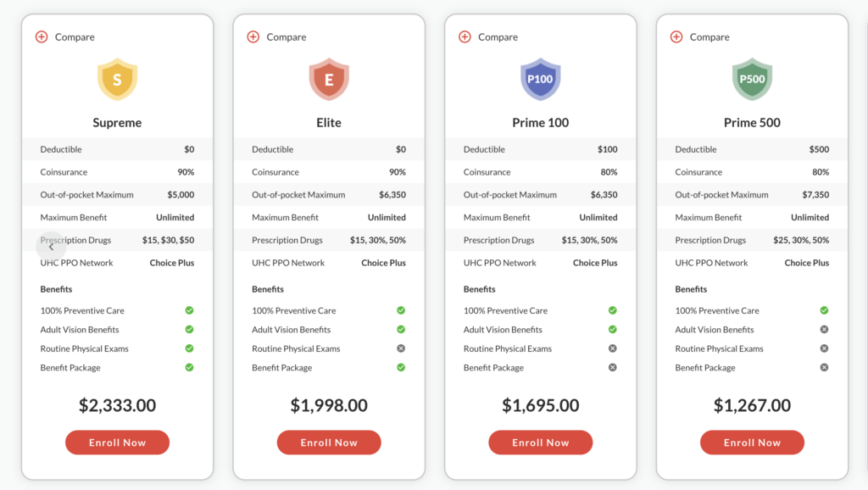Click the Supreme plan yellow shield icon
The height and width of the screenshot is (490, 868).
point(117,79)
